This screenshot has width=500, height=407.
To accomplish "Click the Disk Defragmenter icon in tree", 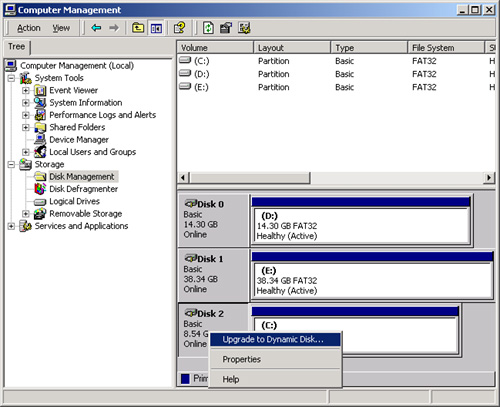I will click(40, 189).
